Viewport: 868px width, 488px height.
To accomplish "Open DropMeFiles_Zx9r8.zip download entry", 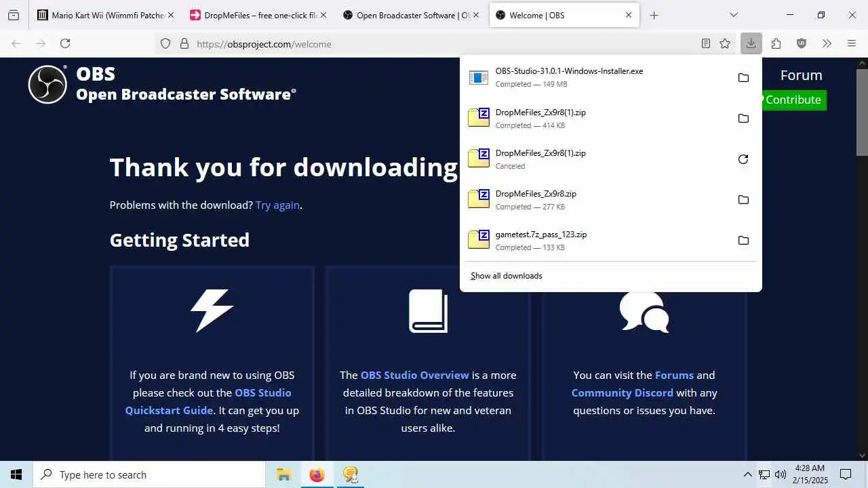I will [599, 199].
